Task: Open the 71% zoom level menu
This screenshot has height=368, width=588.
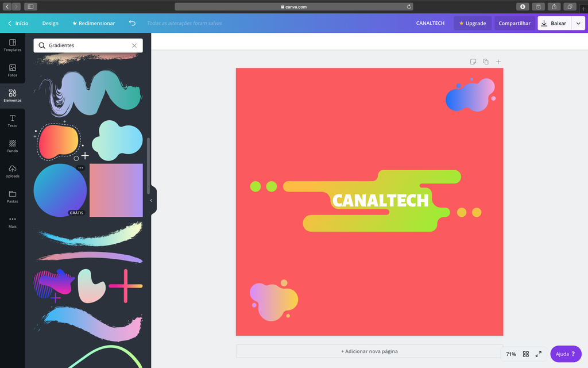Action: [x=510, y=354]
